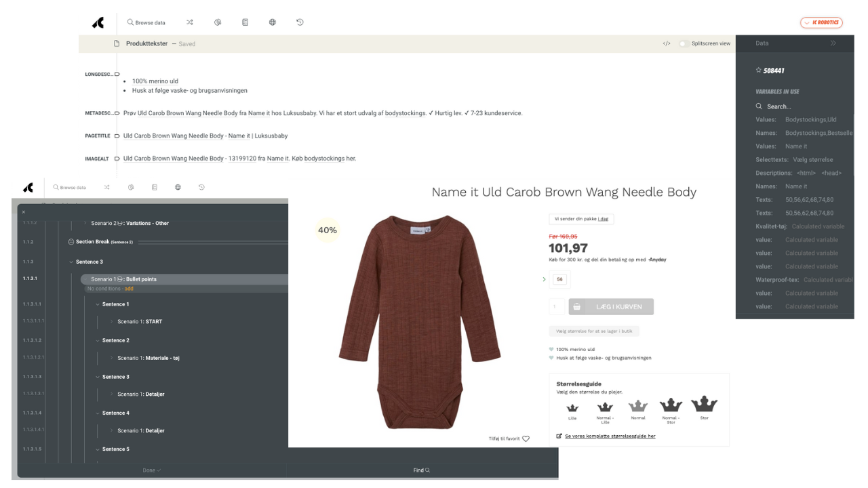Collapse Sentence 3 at row 1.1.3

tap(71, 262)
